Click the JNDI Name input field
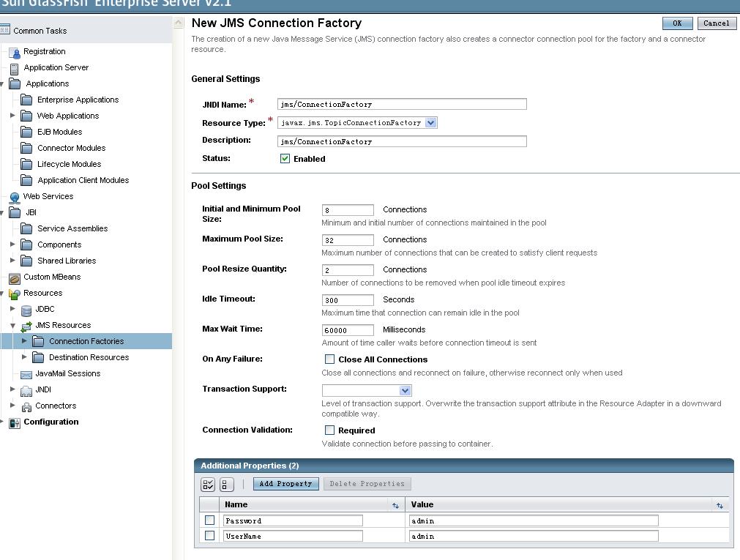This screenshot has width=740, height=560. [x=402, y=104]
